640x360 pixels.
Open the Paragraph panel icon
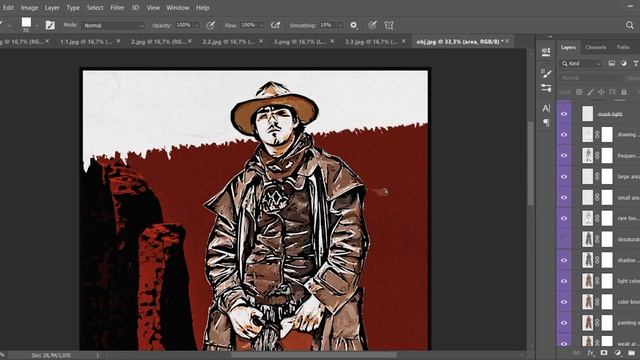coord(546,122)
